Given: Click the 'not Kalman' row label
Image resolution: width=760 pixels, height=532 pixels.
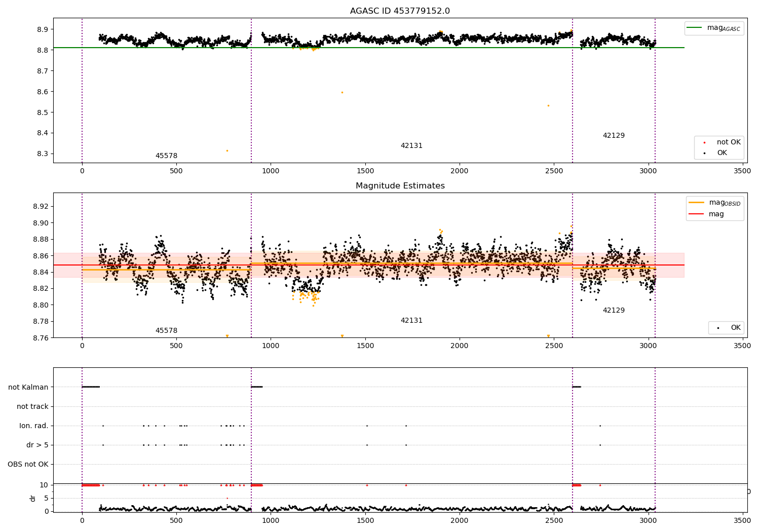Looking at the screenshot, I should [28, 387].
